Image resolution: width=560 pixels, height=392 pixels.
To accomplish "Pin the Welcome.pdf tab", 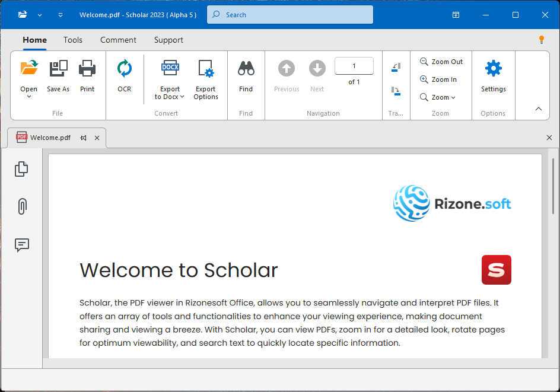I will click(x=83, y=138).
